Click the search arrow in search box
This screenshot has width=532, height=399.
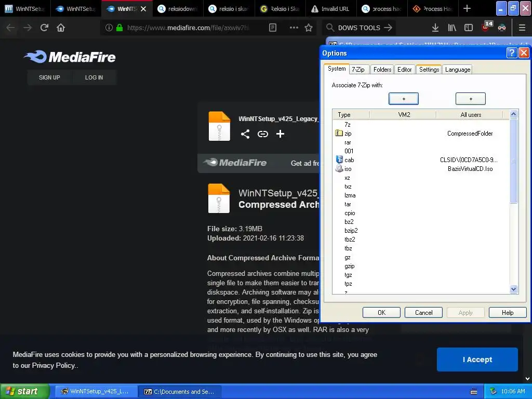tap(388, 28)
